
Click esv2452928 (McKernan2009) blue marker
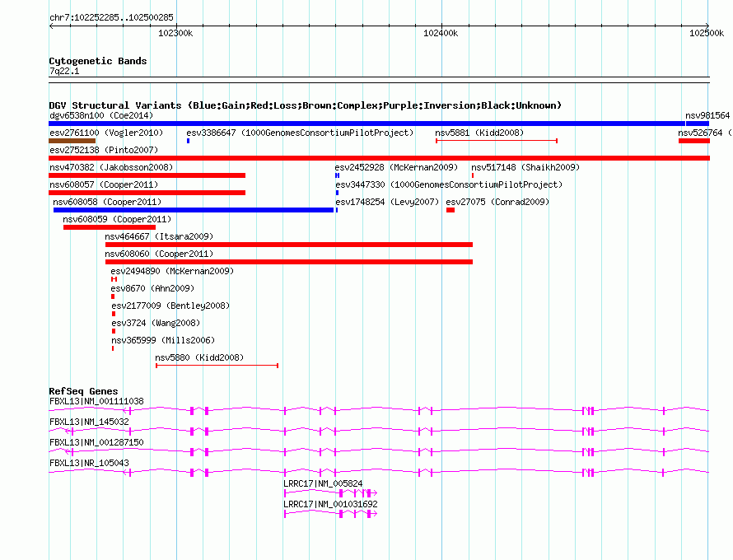[337, 175]
